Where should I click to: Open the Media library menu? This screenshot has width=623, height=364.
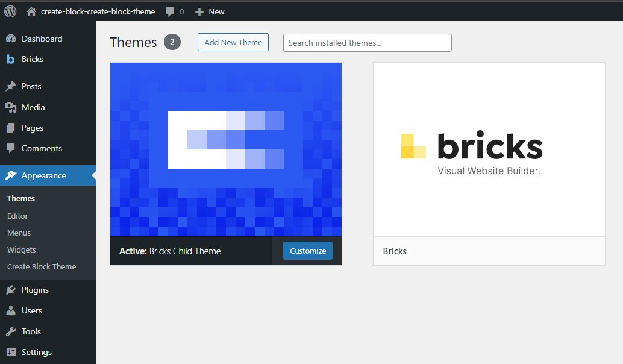click(x=48, y=107)
